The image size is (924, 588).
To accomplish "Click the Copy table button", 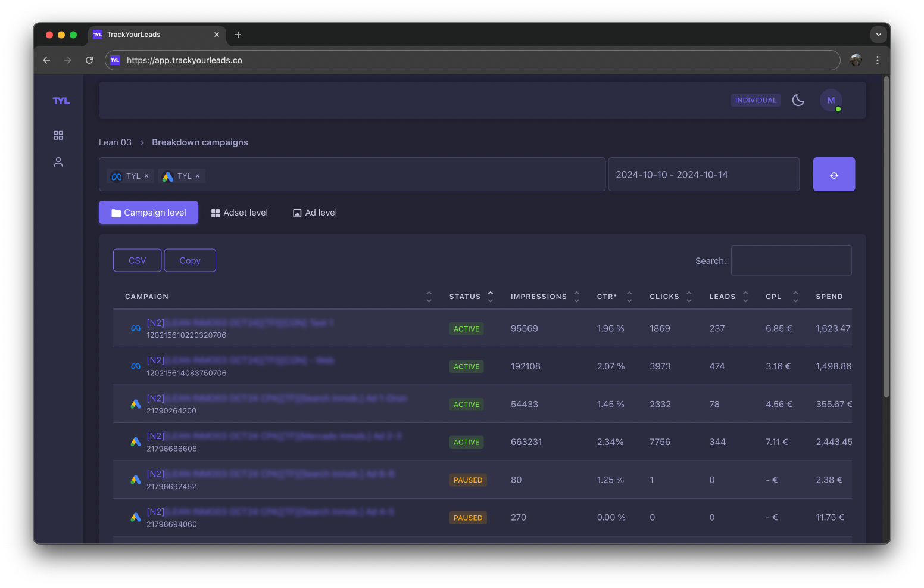I will (x=190, y=260).
